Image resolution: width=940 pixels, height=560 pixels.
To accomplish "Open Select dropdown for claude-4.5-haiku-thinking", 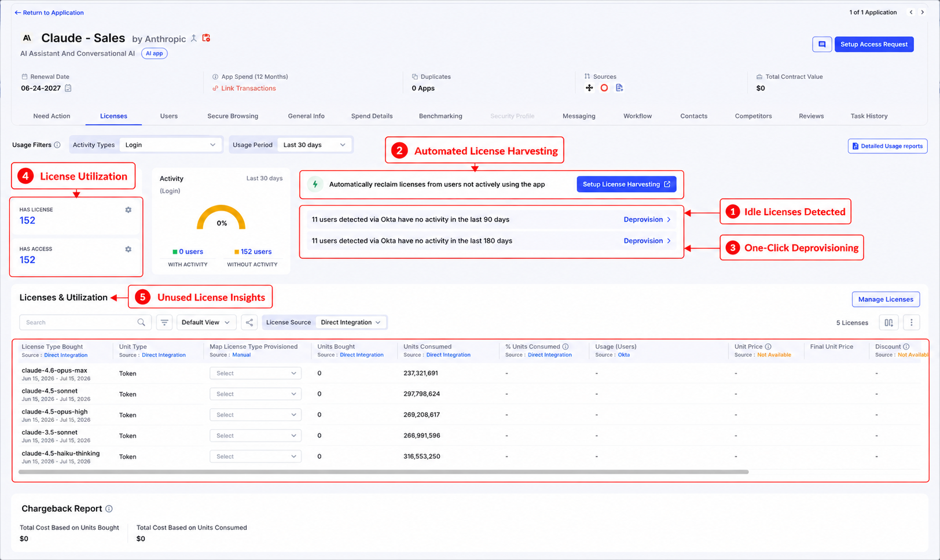I will (x=255, y=457).
